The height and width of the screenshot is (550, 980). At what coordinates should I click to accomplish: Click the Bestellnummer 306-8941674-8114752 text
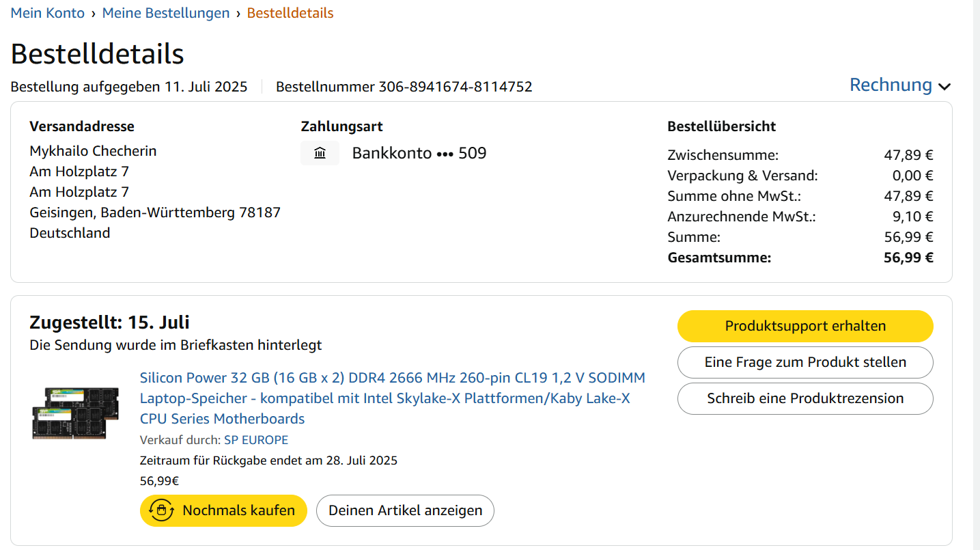404,87
